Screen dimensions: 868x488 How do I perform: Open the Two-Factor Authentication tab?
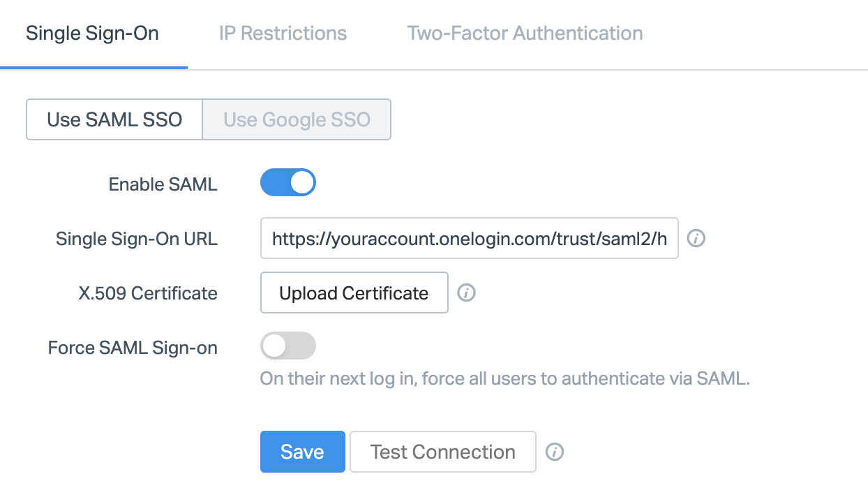525,34
